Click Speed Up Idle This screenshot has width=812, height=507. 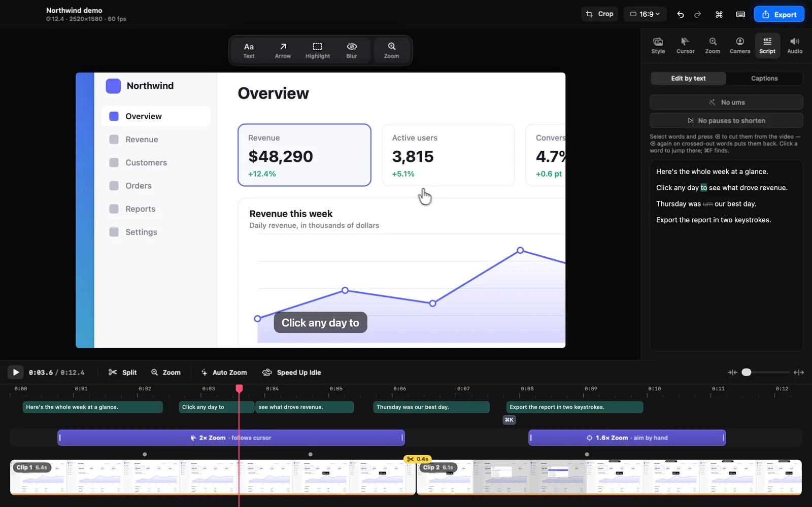click(x=292, y=373)
